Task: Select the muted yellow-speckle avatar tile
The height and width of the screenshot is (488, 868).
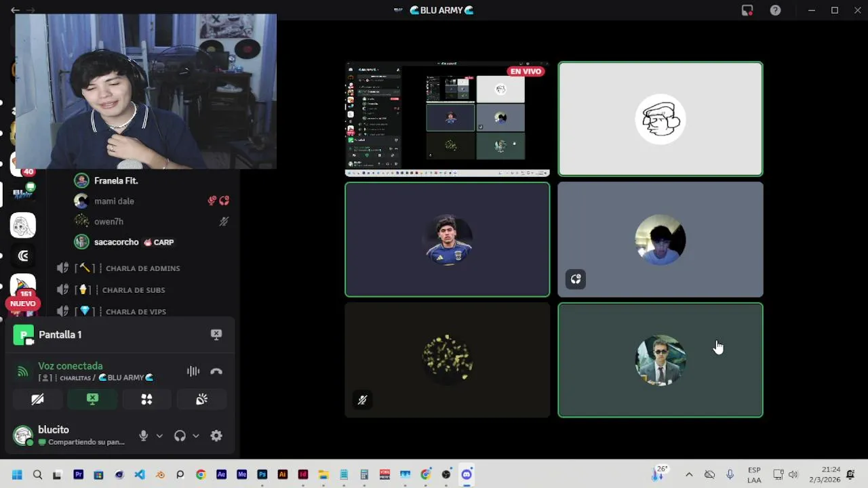Action: click(x=448, y=359)
